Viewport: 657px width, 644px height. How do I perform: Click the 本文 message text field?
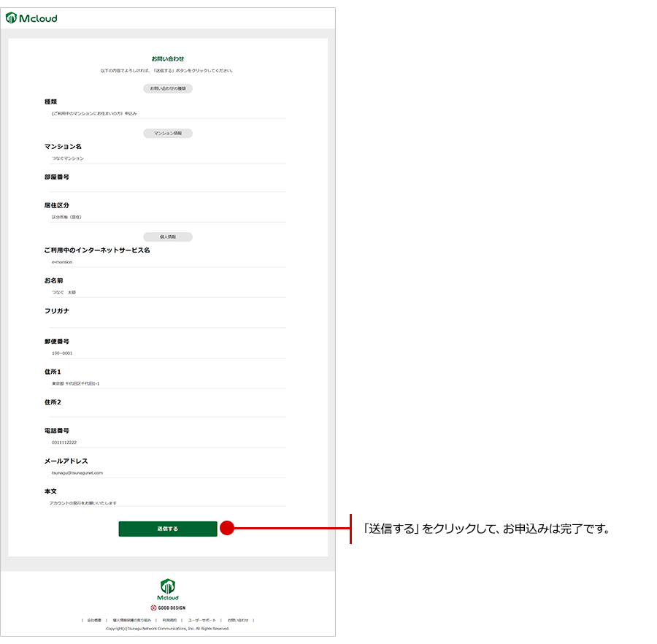pyautogui.click(x=164, y=503)
